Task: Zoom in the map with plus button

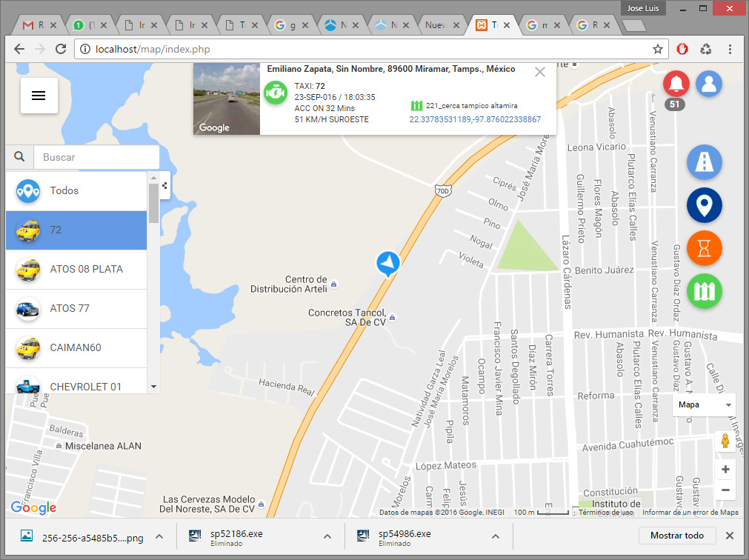Action: (x=725, y=469)
